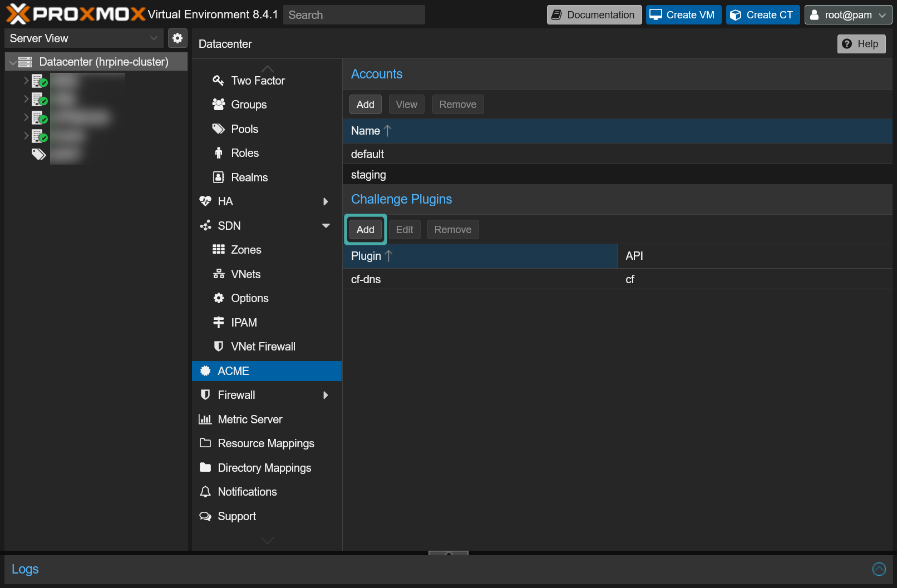897x588 pixels.
Task: Expand the HA submenu arrow
Action: point(326,201)
